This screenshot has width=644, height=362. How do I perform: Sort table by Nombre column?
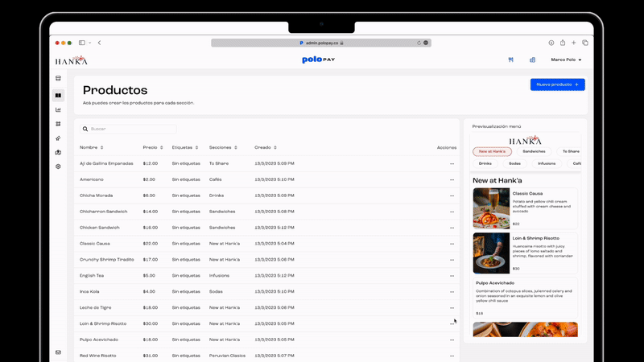(x=92, y=147)
